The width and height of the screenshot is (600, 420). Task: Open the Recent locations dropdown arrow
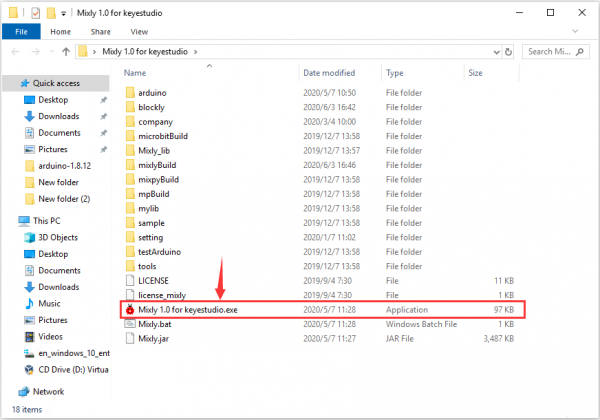tap(50, 50)
